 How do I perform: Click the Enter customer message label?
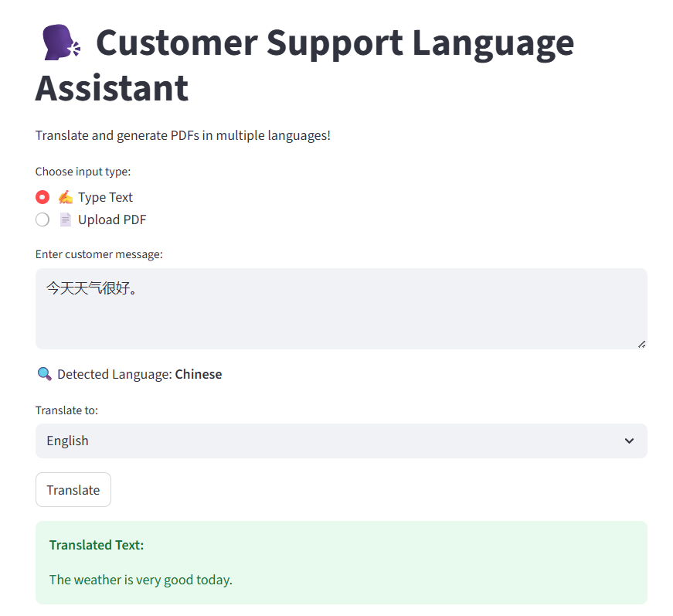(x=99, y=254)
